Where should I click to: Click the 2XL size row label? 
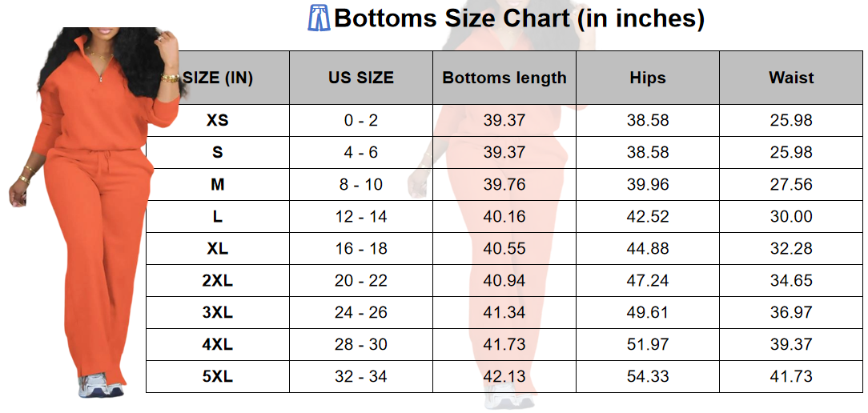pos(218,281)
